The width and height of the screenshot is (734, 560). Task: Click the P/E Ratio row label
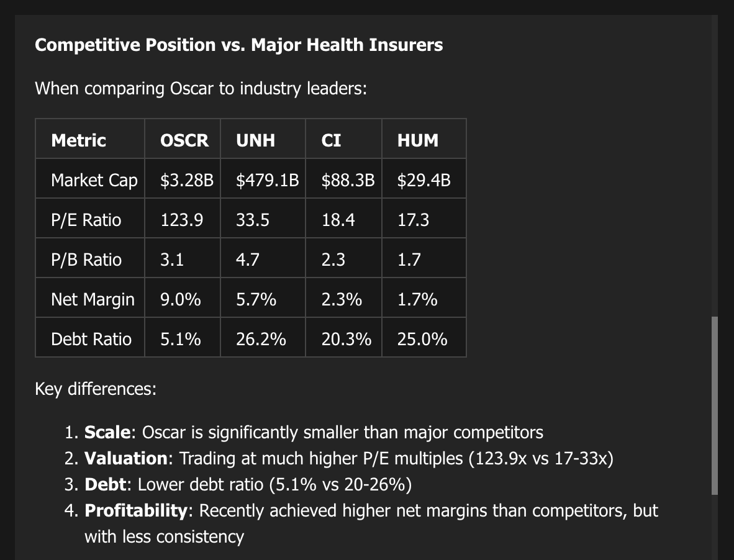pyautogui.click(x=86, y=220)
